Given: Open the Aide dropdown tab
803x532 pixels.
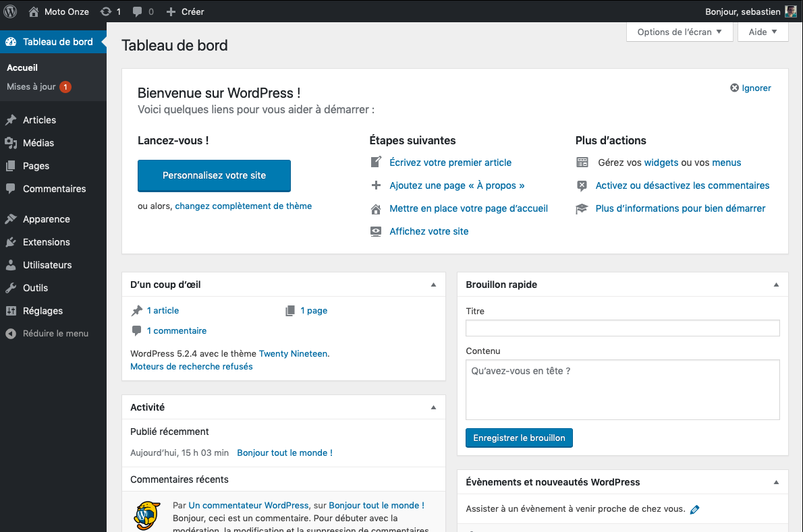Looking at the screenshot, I should point(763,32).
